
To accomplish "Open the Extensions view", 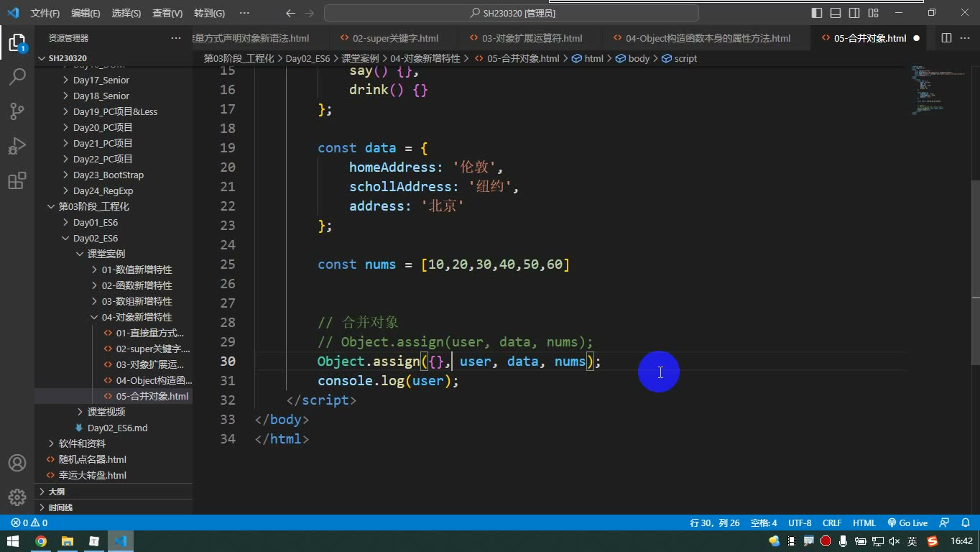I will [17, 180].
